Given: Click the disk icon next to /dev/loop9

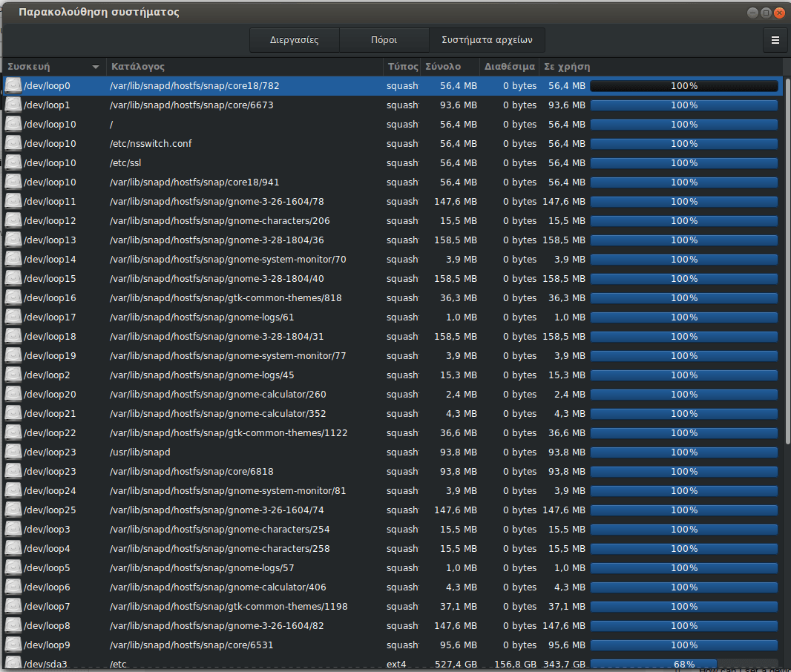Looking at the screenshot, I should [13, 645].
